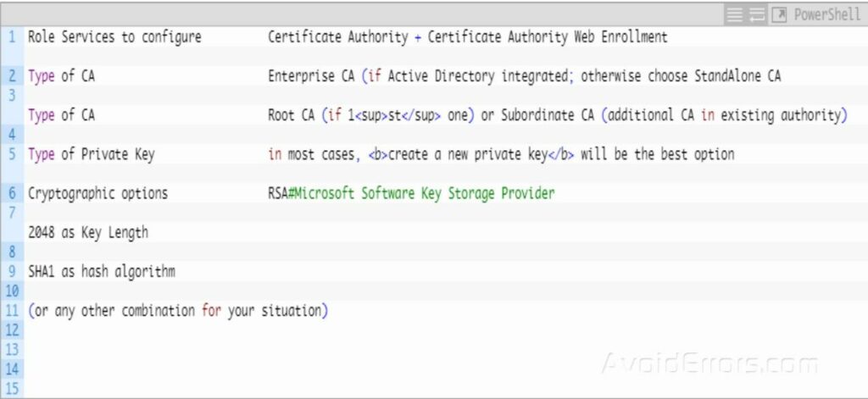Click 'Type of Private Key' text
868x399 pixels.
point(92,154)
